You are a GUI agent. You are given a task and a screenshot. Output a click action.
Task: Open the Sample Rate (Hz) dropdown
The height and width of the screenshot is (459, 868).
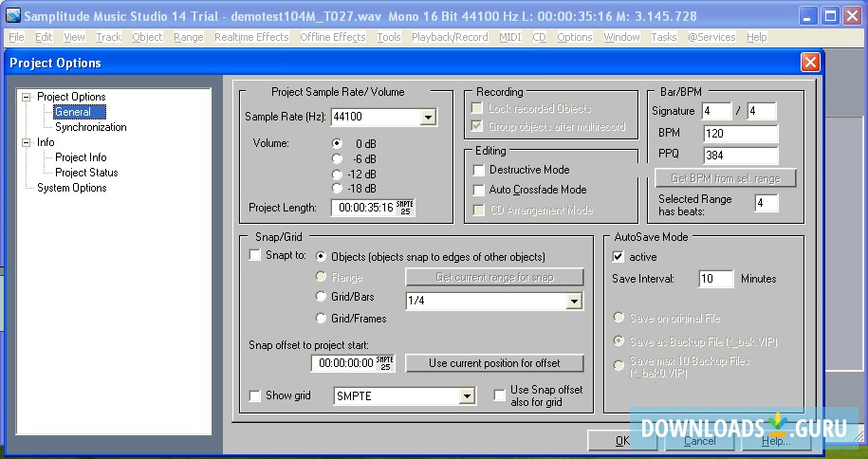(x=427, y=118)
